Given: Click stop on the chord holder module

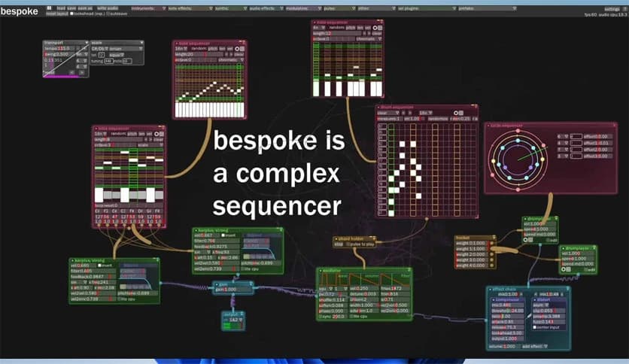Looking at the screenshot, I should pos(339,245).
